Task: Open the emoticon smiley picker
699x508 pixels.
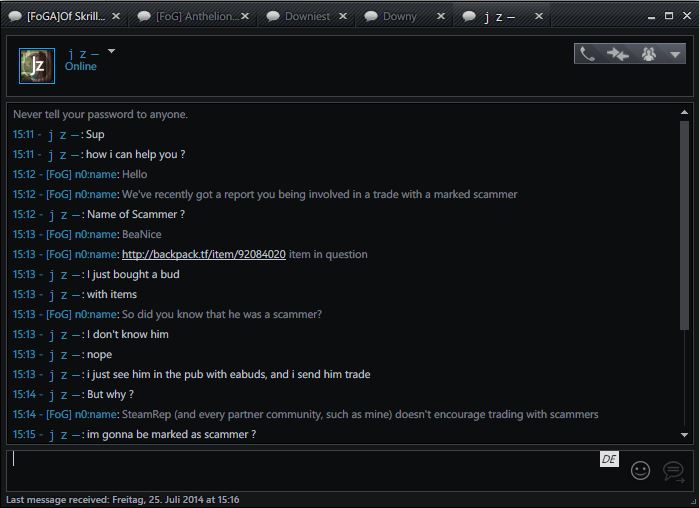Action: [x=641, y=470]
